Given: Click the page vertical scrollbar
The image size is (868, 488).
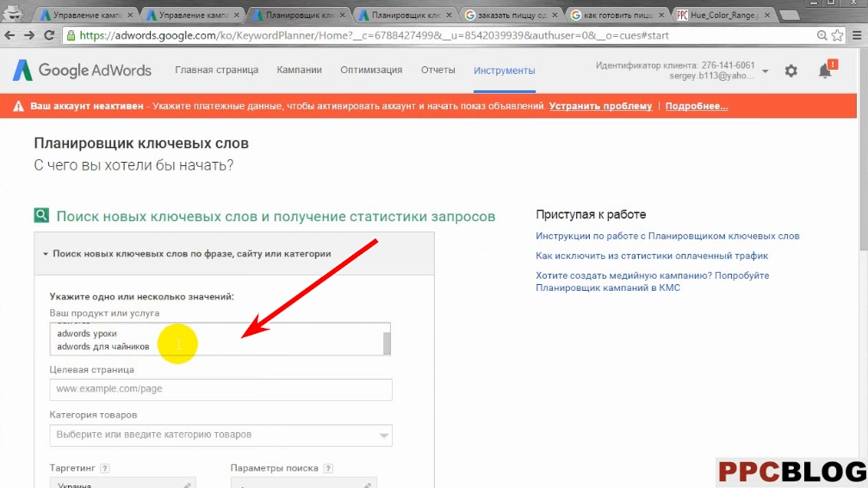Looking at the screenshot, I should pyautogui.click(x=863, y=150).
